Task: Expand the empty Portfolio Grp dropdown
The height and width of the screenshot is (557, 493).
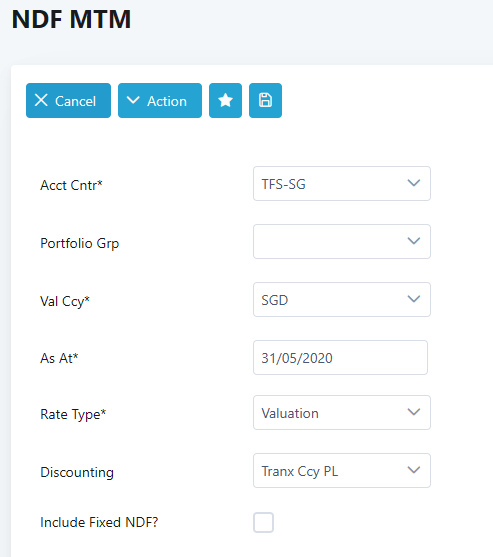Action: (342, 242)
